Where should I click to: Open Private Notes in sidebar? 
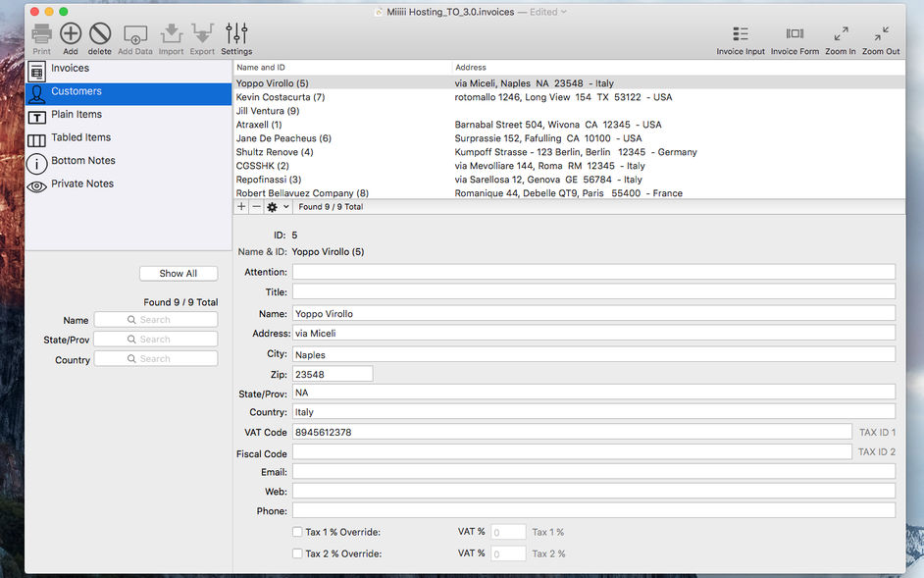[x=128, y=185]
